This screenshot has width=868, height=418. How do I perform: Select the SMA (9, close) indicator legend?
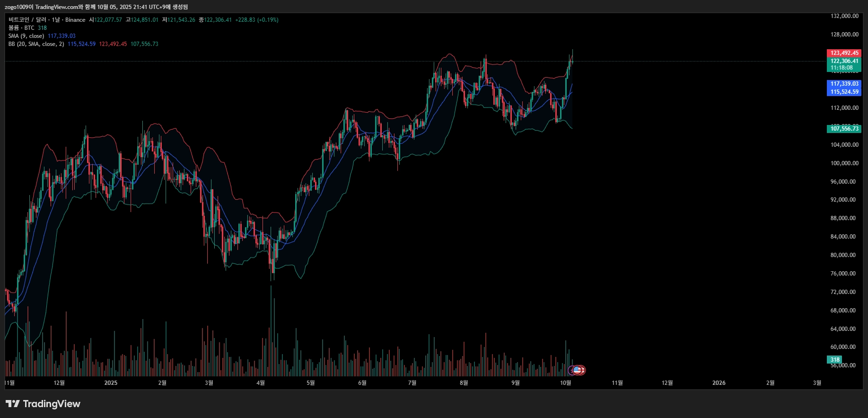tap(26, 36)
